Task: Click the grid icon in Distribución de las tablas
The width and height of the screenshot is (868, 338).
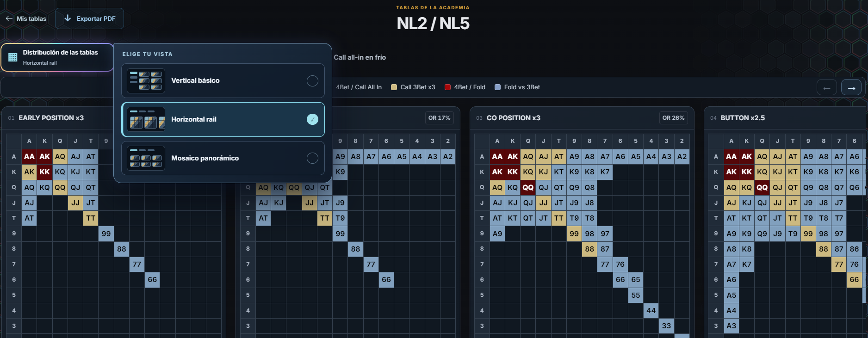Action: click(13, 57)
